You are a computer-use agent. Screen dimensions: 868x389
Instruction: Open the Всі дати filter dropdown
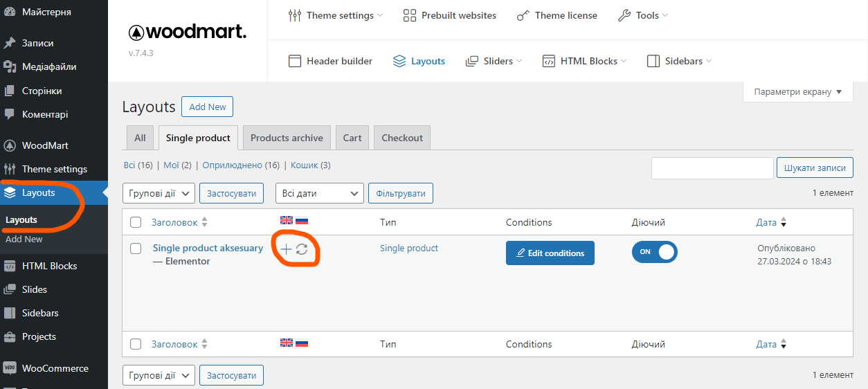click(x=320, y=193)
